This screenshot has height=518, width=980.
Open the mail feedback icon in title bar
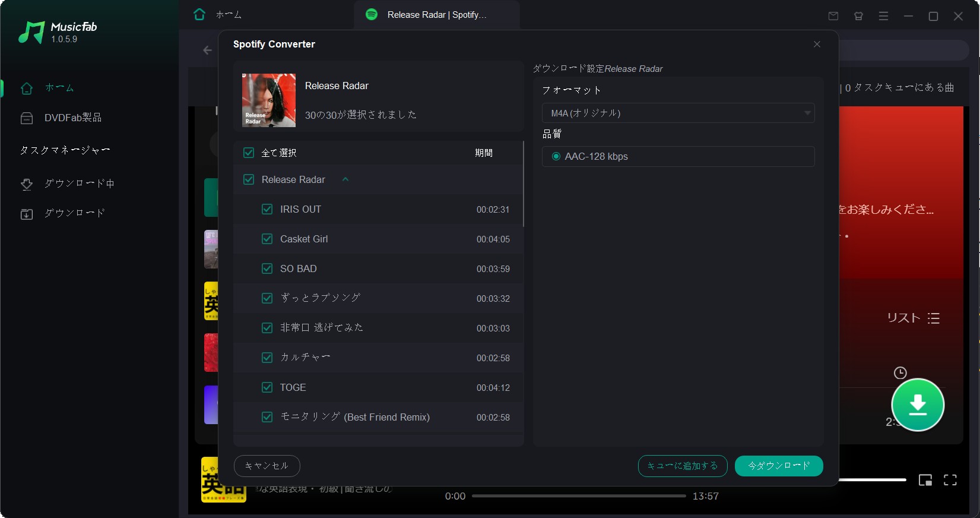tap(833, 16)
